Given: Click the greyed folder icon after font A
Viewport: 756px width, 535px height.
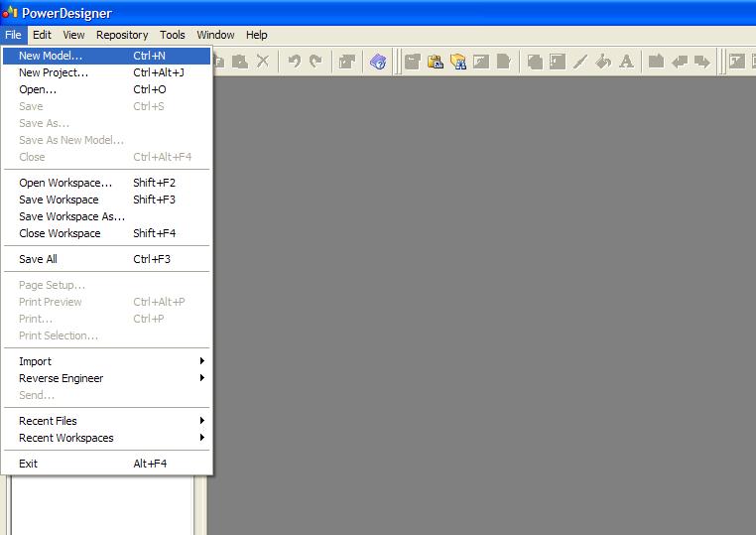Looking at the screenshot, I should (x=656, y=62).
